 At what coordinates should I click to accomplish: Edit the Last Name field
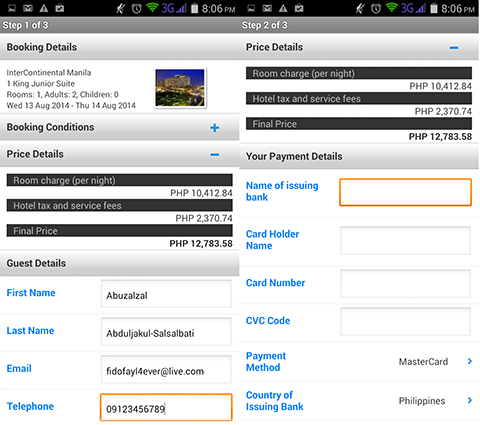tap(166, 331)
